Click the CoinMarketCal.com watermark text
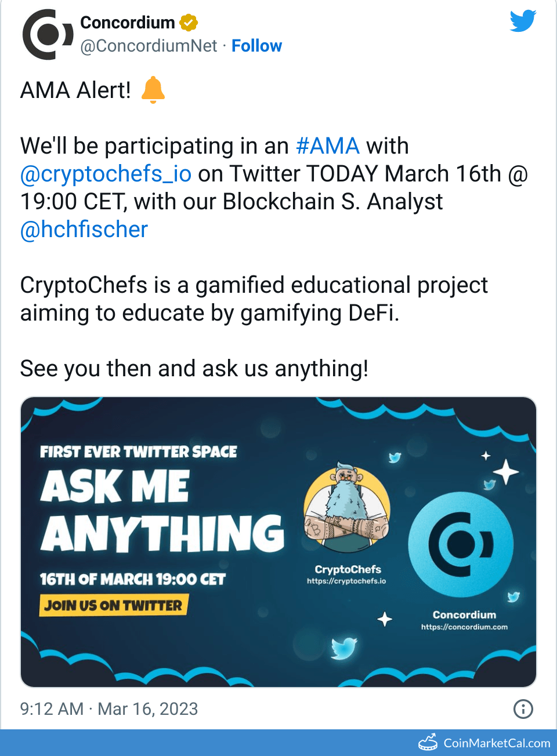557x756 pixels. click(x=497, y=743)
